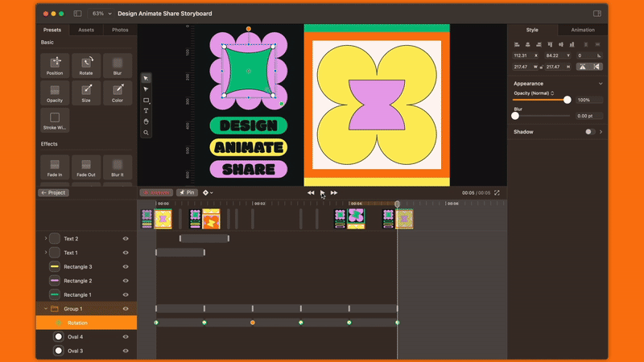644x362 pixels.
Task: Hide the Oval 3 layer
Action: point(126,351)
